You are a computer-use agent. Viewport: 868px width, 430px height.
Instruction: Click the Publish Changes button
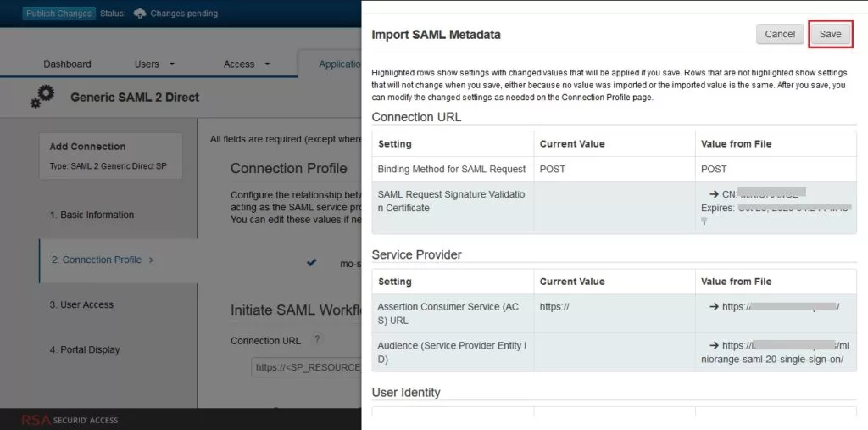pos(59,14)
